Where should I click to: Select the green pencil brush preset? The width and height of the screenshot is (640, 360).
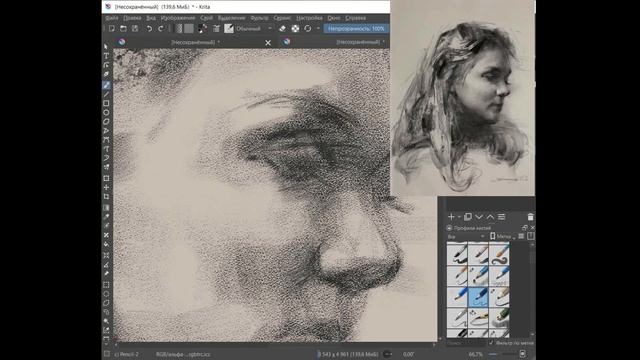point(499,318)
